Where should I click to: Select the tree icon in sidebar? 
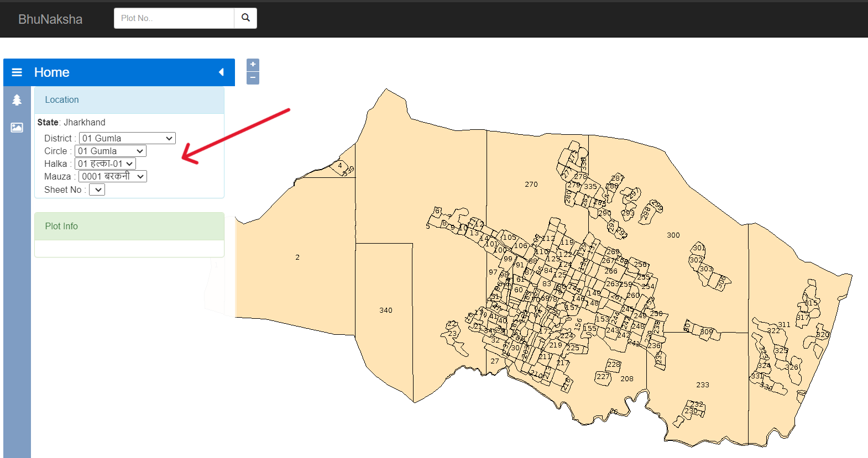pos(17,100)
